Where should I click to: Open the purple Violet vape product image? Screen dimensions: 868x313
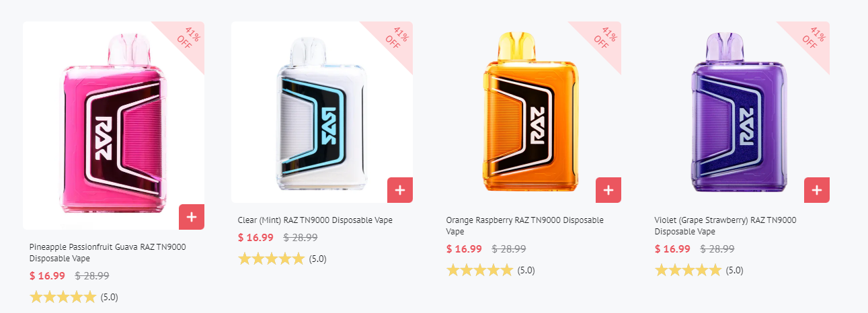pyautogui.click(x=739, y=112)
